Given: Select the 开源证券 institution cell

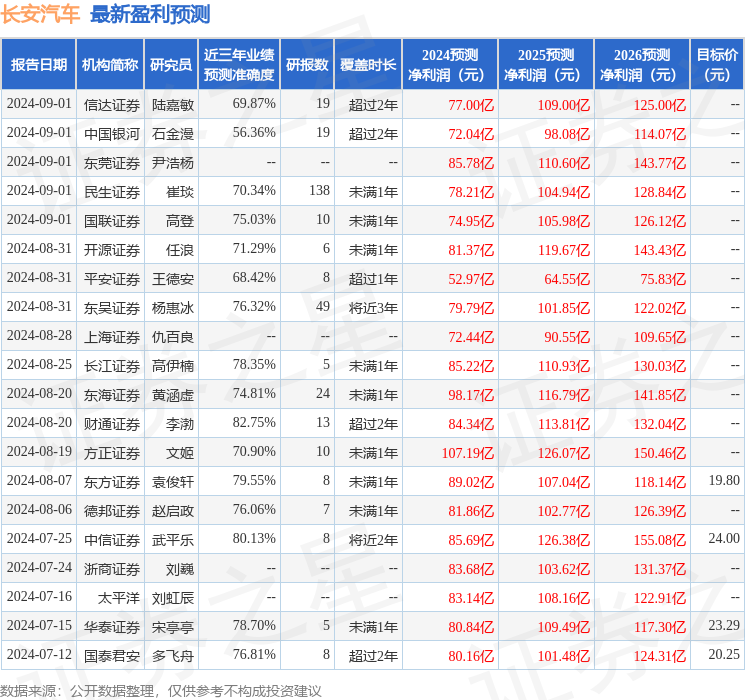Looking at the screenshot, I should tap(112, 249).
